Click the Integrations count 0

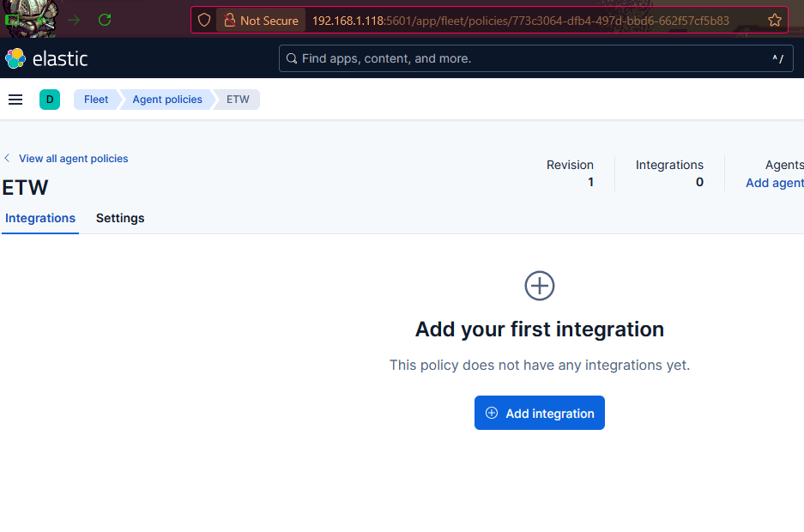click(699, 182)
